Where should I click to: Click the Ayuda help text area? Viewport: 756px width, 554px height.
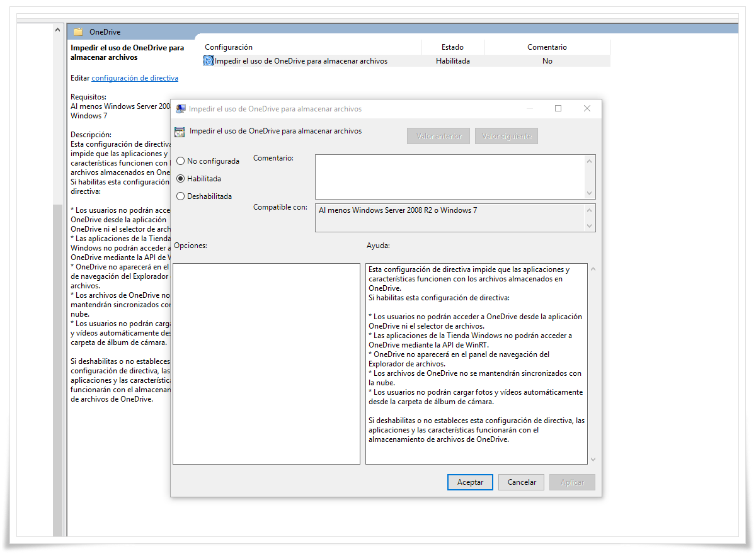click(x=476, y=364)
